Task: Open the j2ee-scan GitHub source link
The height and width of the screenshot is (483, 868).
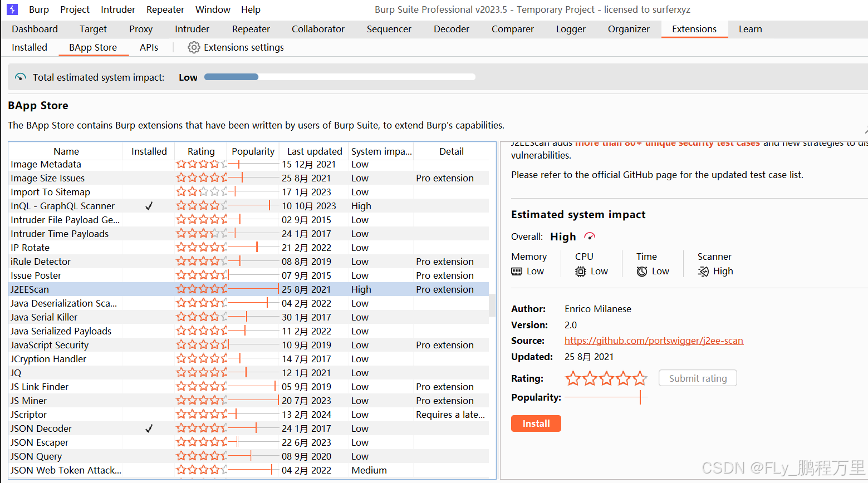Action: (654, 341)
